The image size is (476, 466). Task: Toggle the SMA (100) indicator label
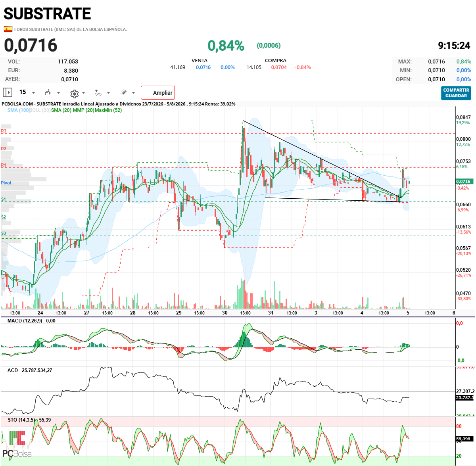point(19,110)
